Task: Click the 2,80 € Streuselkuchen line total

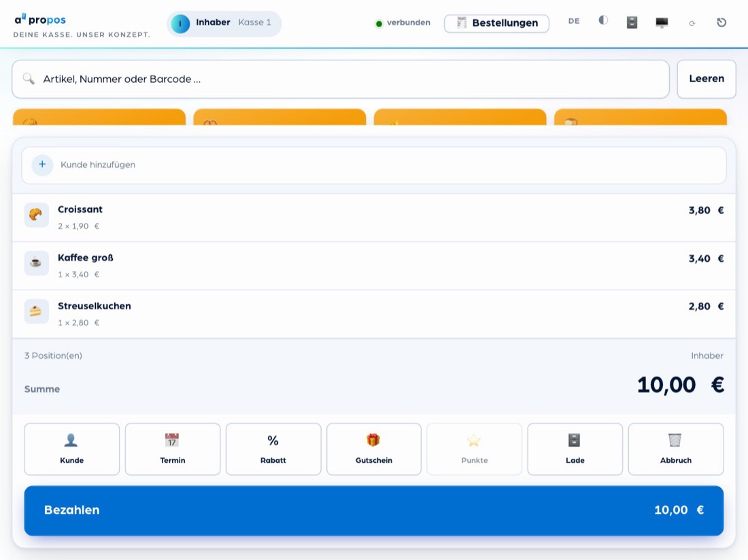Action: [706, 307]
